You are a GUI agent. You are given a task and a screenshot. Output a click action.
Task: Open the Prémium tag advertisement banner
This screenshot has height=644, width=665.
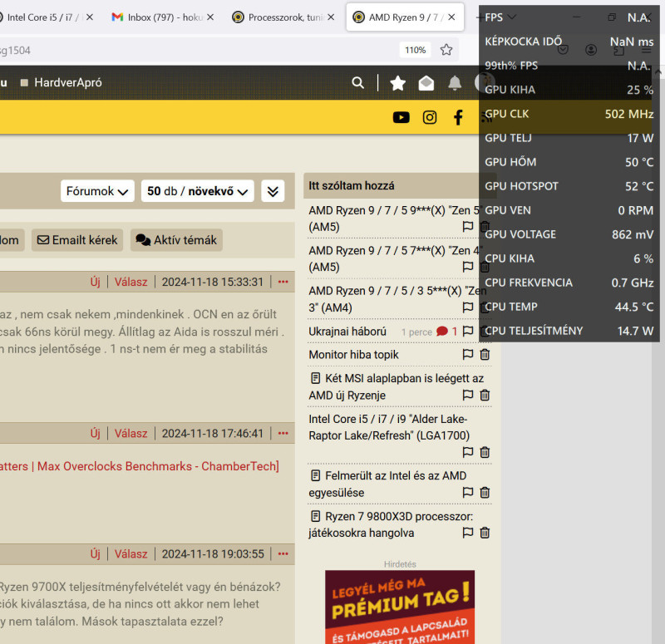coord(400,607)
